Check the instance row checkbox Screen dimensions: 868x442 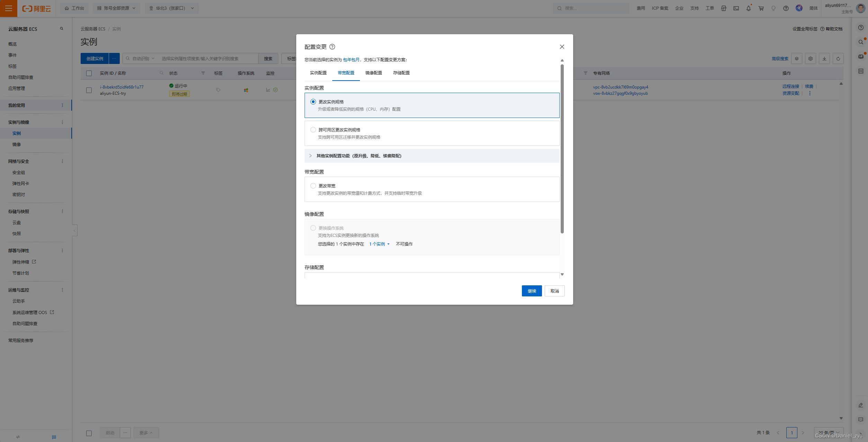(x=89, y=90)
